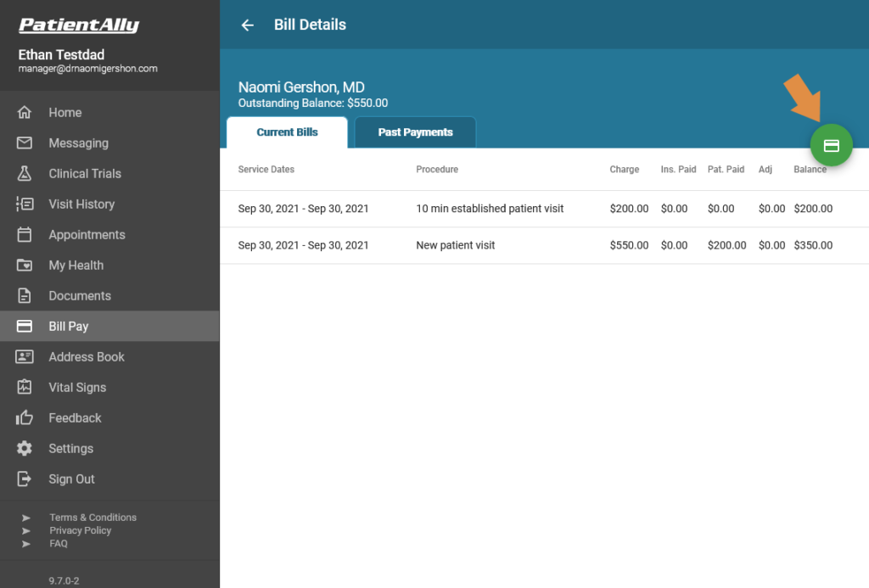Click the Visit History list icon
869x588 pixels.
25,204
